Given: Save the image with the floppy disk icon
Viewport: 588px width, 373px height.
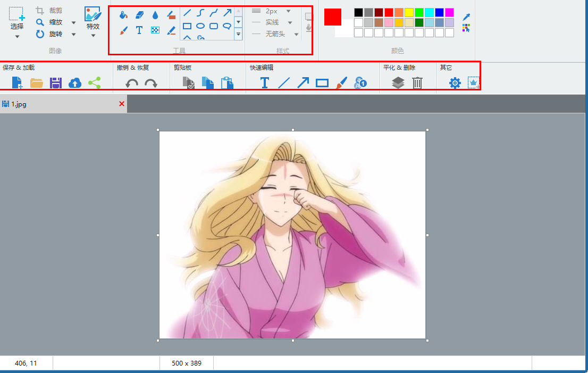Looking at the screenshot, I should point(55,83).
